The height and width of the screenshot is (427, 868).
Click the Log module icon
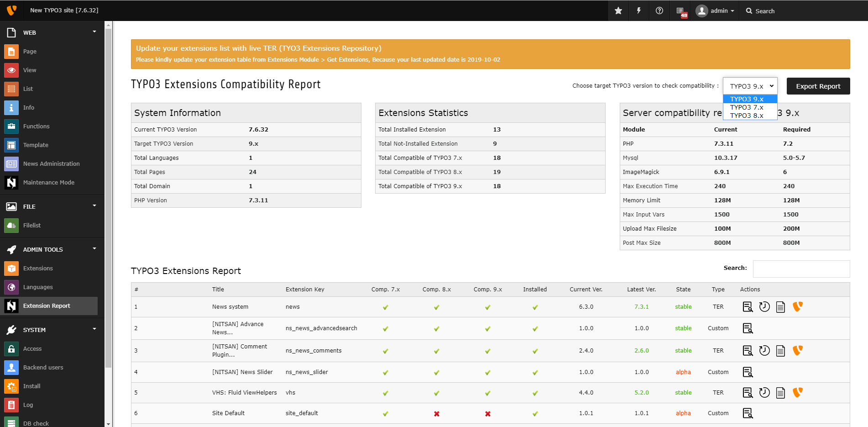pyautogui.click(x=11, y=405)
